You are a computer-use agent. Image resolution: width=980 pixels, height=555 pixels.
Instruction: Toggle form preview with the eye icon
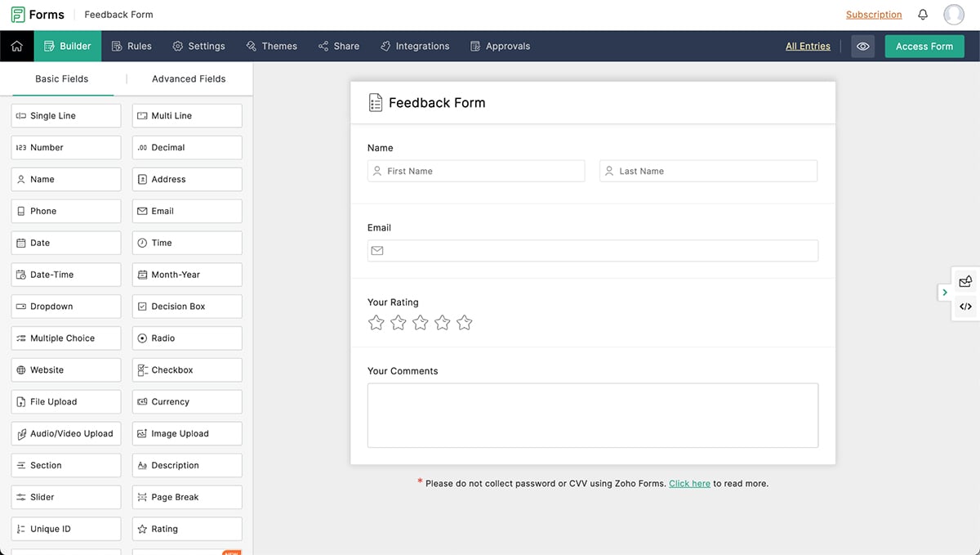point(862,47)
